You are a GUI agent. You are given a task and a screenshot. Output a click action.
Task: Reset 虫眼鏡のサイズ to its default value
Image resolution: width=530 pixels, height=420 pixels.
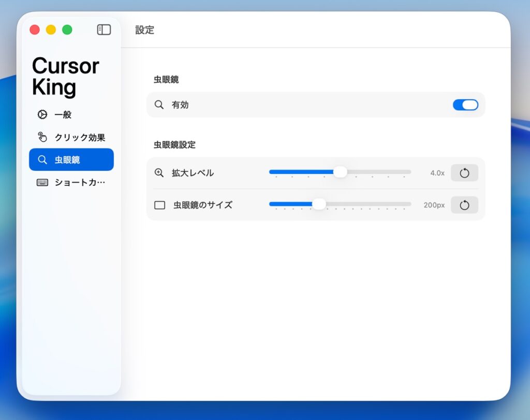coord(464,205)
